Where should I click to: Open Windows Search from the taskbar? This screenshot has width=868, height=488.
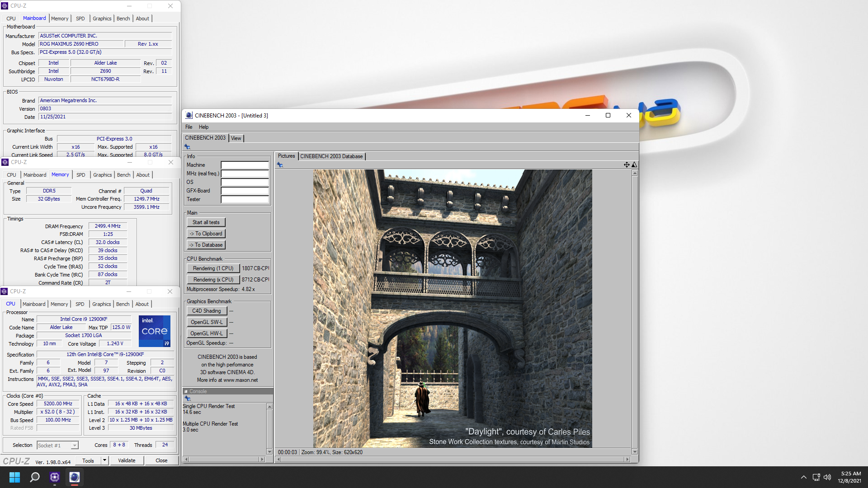point(35,477)
